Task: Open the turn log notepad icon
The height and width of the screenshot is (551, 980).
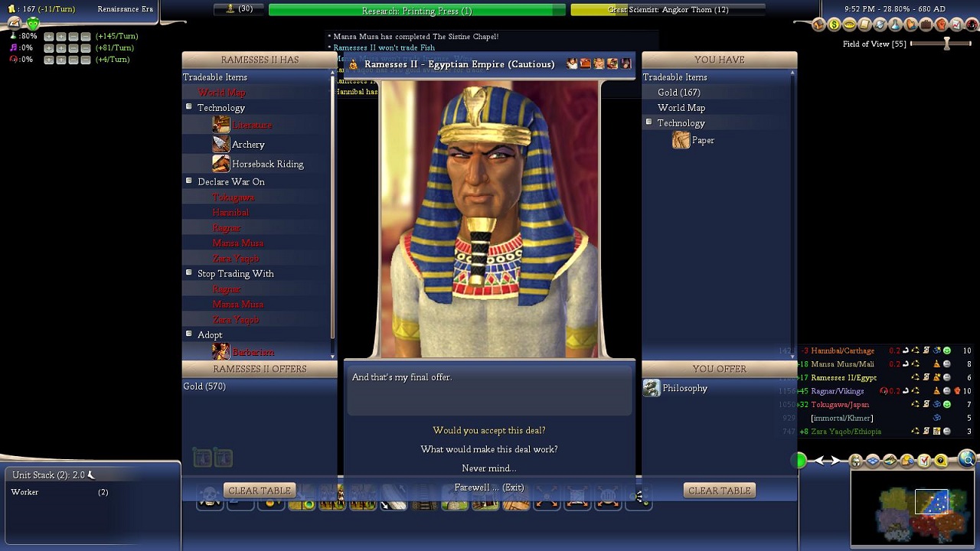Action: click(15, 23)
